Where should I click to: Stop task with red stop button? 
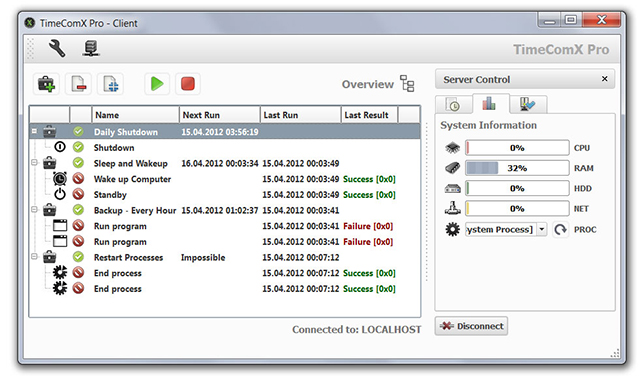click(188, 84)
